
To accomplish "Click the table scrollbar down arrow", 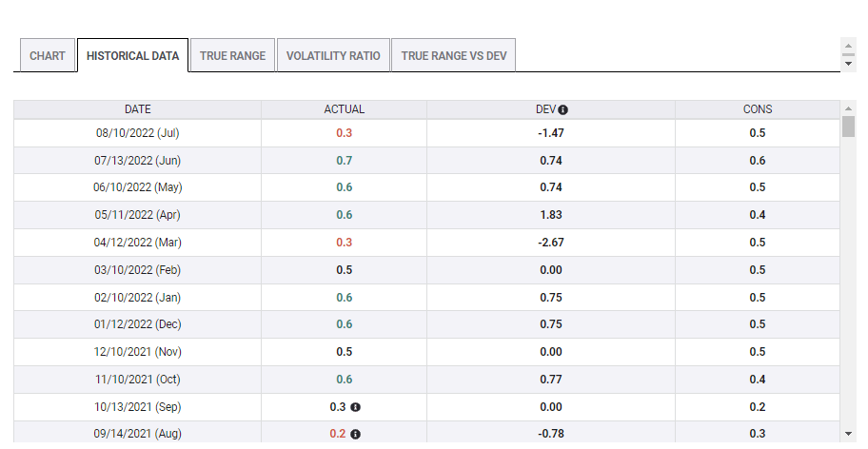I will pos(848,434).
